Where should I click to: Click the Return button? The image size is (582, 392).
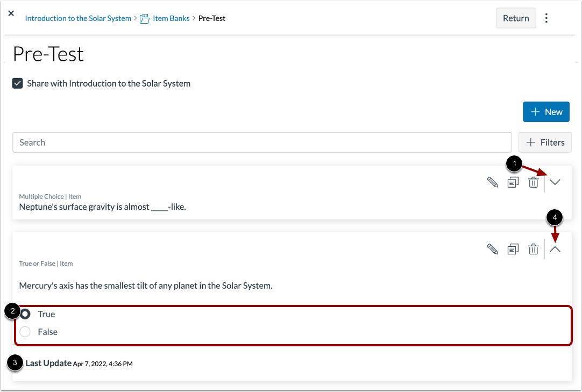tap(515, 18)
